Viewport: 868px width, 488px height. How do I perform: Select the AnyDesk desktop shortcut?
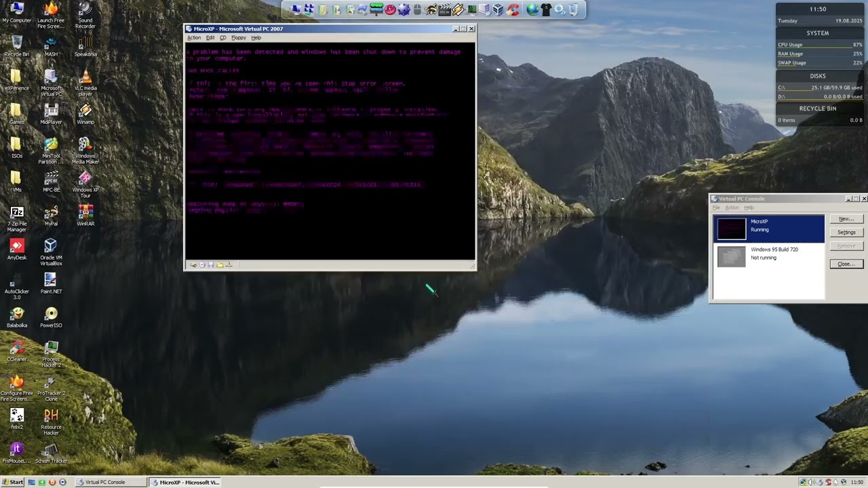click(17, 250)
